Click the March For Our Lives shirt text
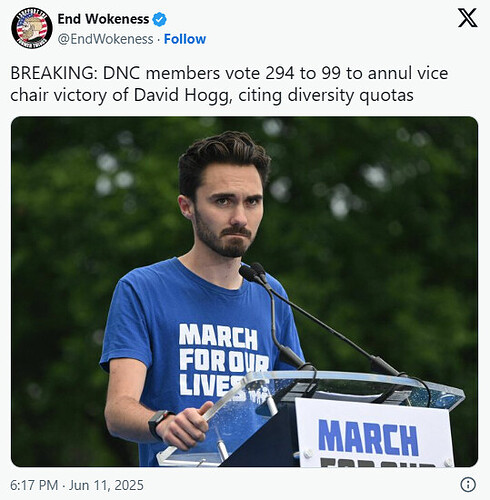 [x=223, y=359]
